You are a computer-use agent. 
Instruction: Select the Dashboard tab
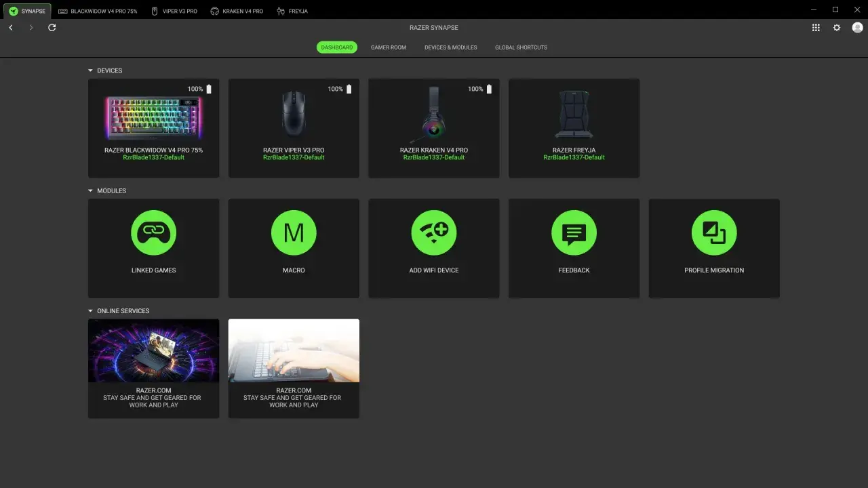(337, 47)
